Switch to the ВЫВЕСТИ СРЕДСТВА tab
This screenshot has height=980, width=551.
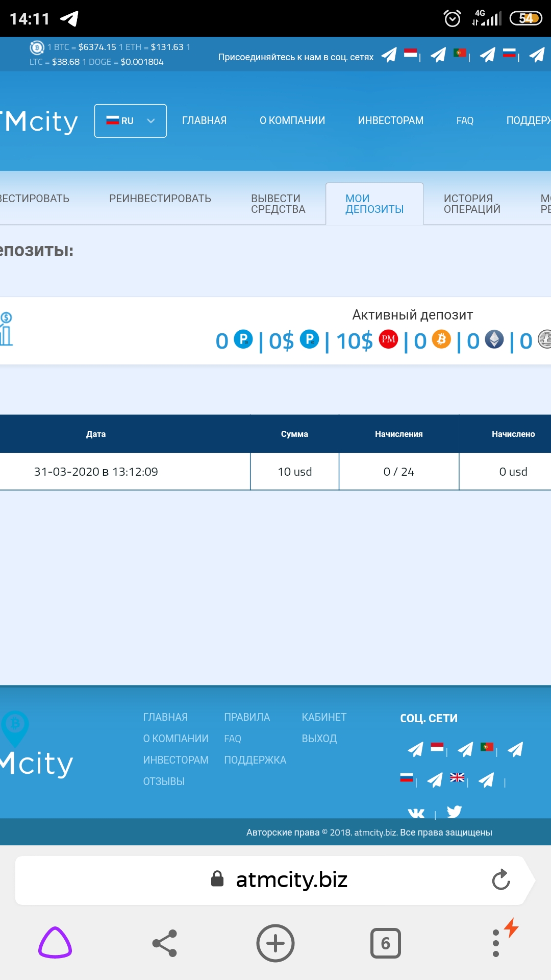278,204
